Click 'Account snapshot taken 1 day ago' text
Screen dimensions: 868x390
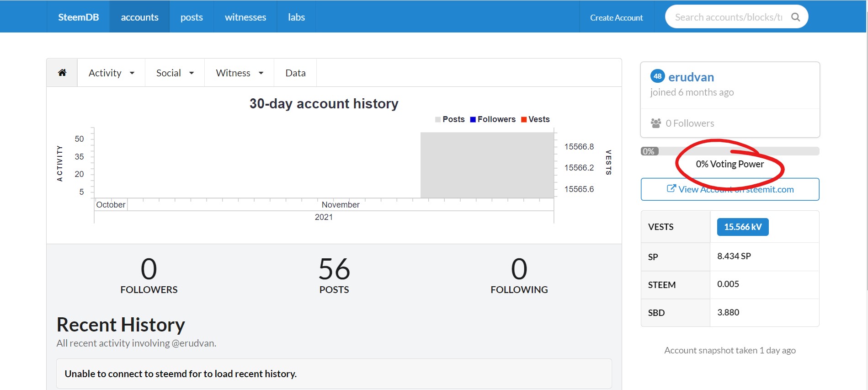[730, 350]
